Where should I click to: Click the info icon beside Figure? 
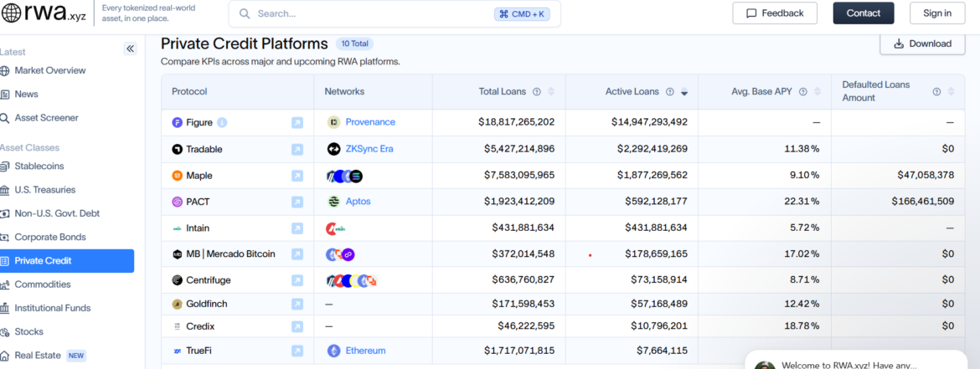(222, 123)
